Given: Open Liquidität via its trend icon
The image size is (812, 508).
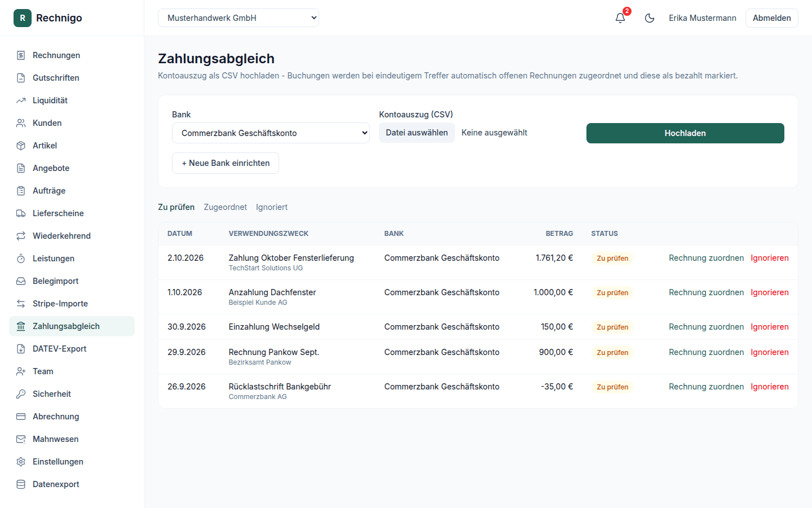Looking at the screenshot, I should (21, 100).
